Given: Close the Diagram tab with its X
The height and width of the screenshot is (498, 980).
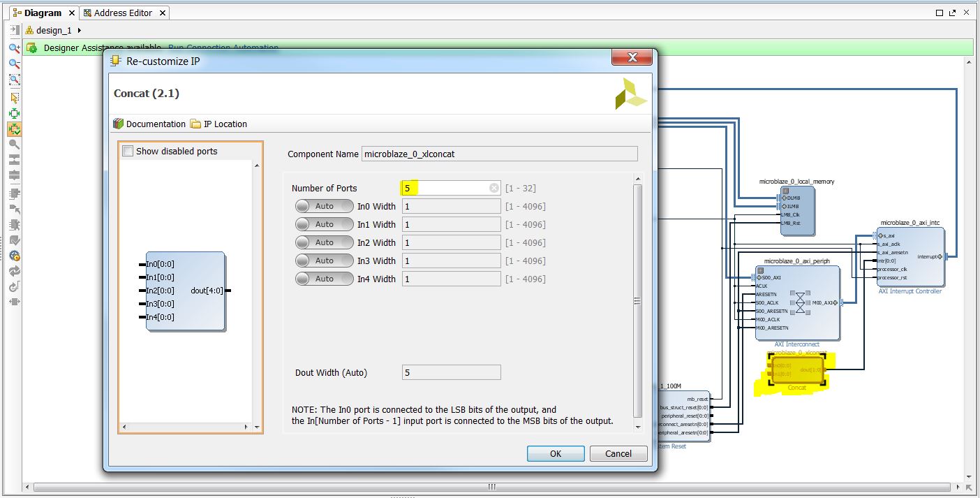Looking at the screenshot, I should pos(72,13).
